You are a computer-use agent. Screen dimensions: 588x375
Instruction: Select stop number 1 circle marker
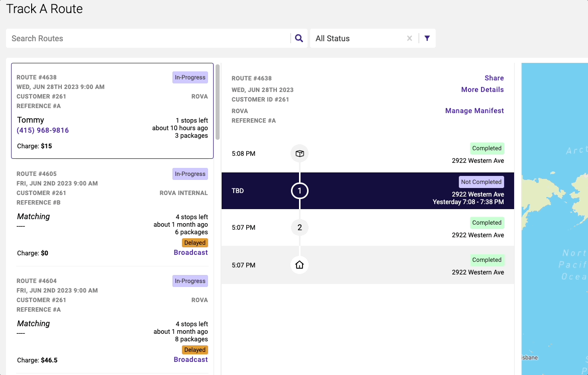click(x=300, y=191)
